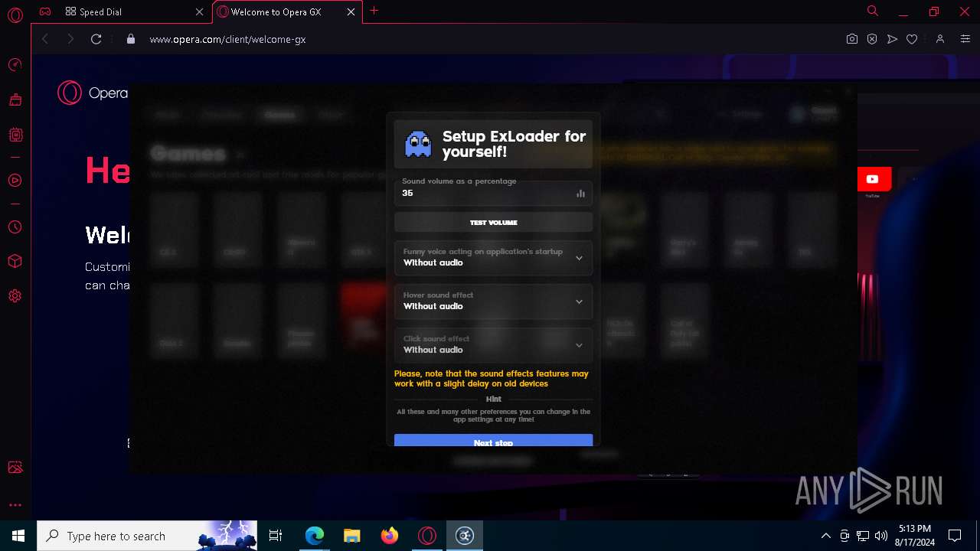Open Settings gear icon in sidebar
This screenshot has height=551, width=980.
[15, 296]
